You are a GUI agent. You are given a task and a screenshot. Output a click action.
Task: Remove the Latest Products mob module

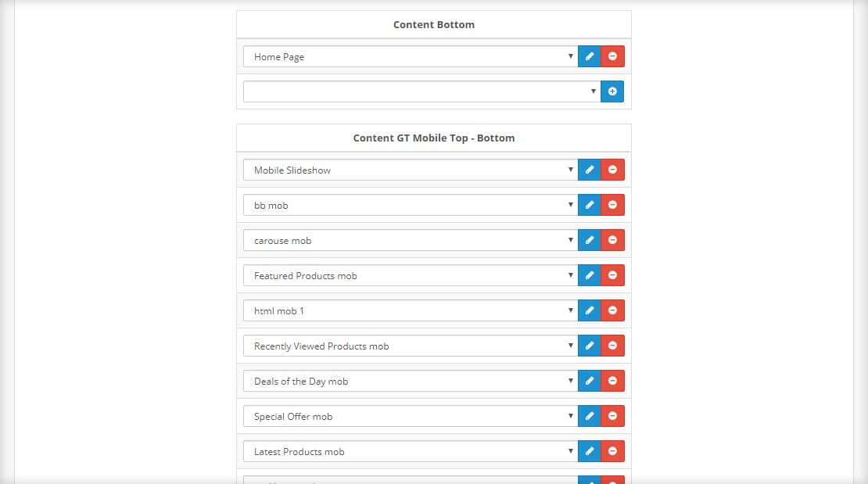[x=613, y=451]
